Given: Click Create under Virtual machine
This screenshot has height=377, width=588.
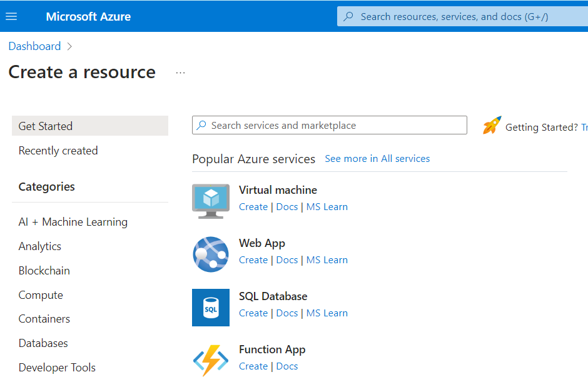Looking at the screenshot, I should (x=253, y=206).
